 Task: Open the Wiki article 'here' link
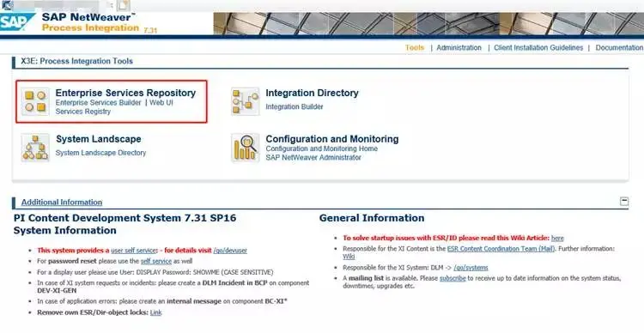pos(557,238)
